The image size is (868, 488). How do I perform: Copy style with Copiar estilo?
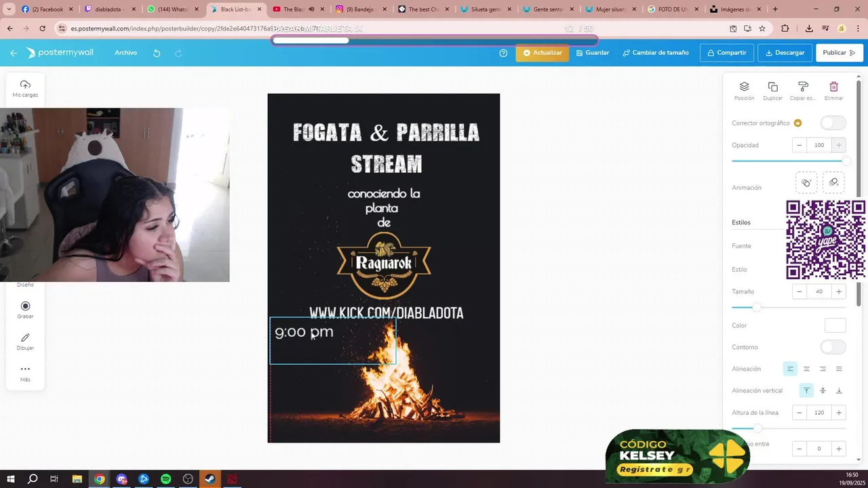click(803, 91)
